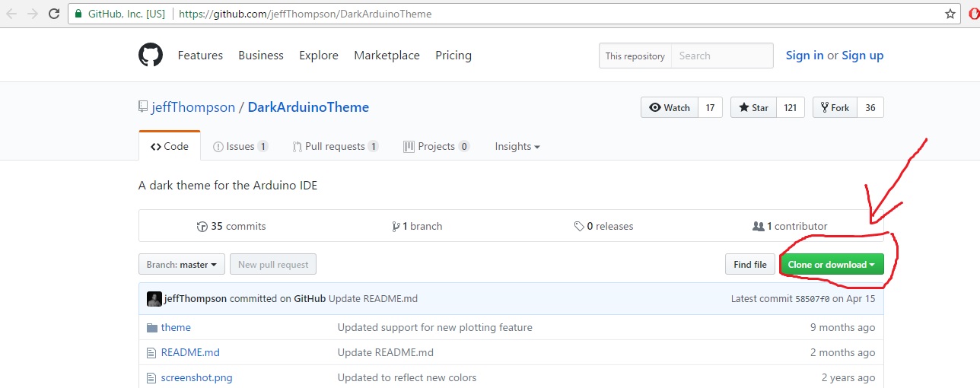View the 35 commits link

(x=231, y=226)
